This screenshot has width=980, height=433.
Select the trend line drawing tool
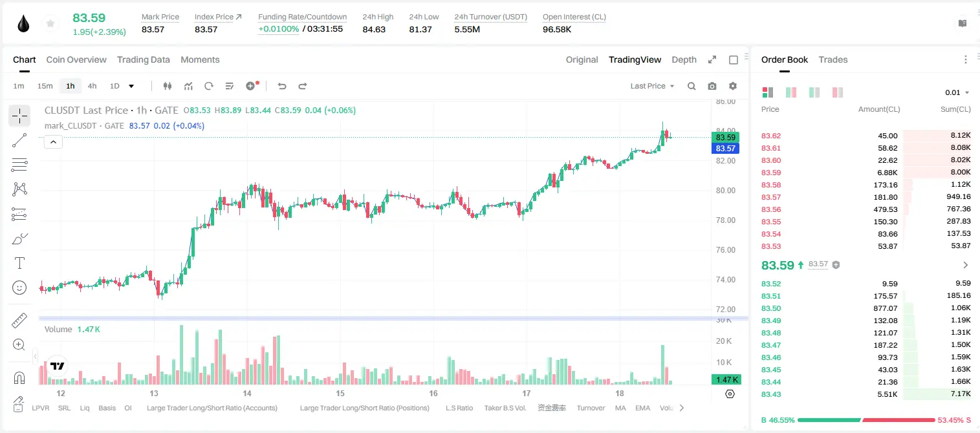[19, 140]
